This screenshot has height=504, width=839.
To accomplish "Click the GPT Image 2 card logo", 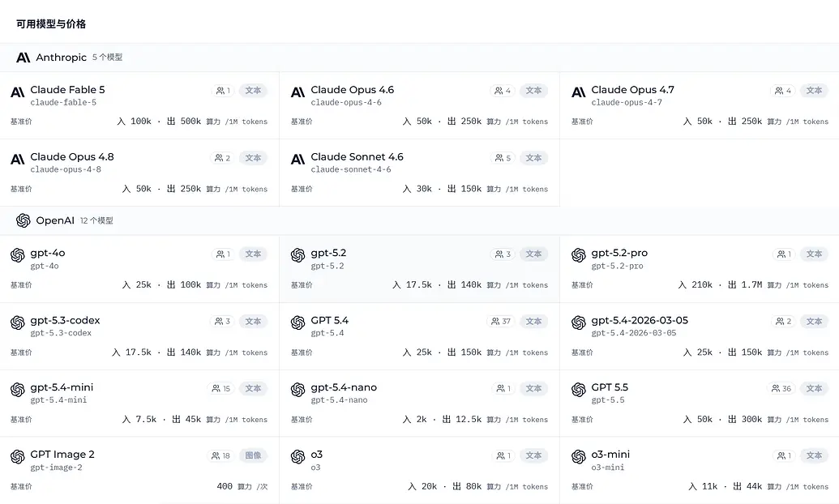I will tap(18, 457).
